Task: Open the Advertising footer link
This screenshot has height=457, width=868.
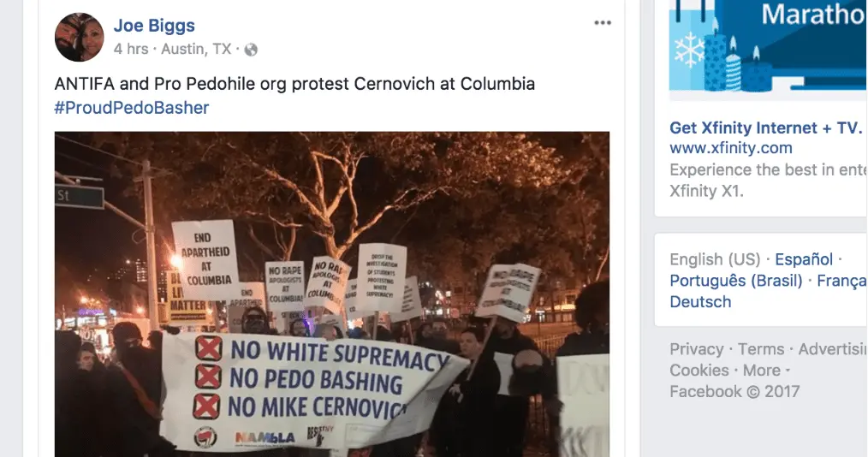Action: point(833,350)
